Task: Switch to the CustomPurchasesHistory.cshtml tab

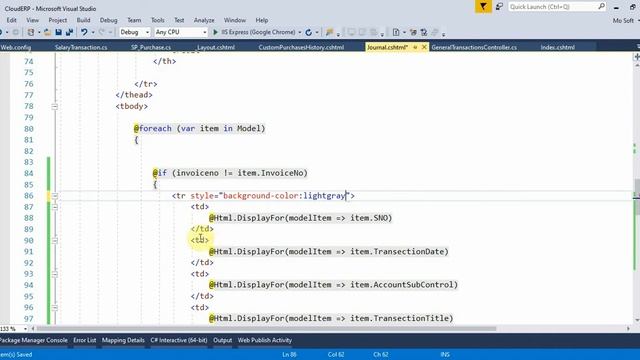Action: click(x=301, y=47)
